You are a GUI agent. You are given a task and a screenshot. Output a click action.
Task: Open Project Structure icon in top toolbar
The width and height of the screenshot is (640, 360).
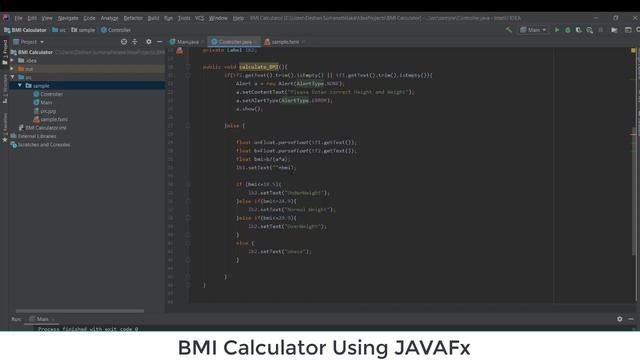(614, 30)
